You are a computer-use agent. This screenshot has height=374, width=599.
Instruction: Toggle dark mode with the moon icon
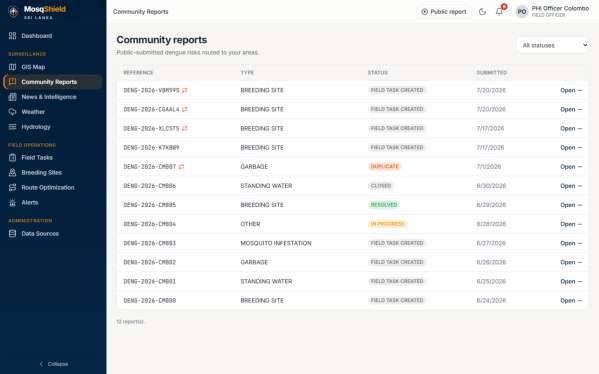(x=482, y=12)
